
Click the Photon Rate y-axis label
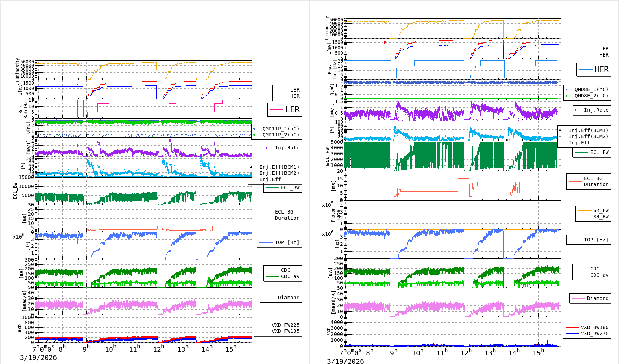point(336,215)
